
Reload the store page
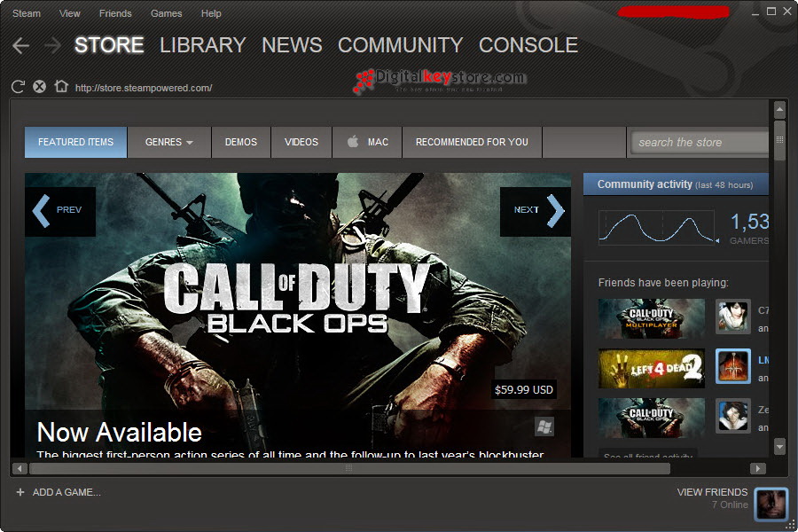point(18,87)
